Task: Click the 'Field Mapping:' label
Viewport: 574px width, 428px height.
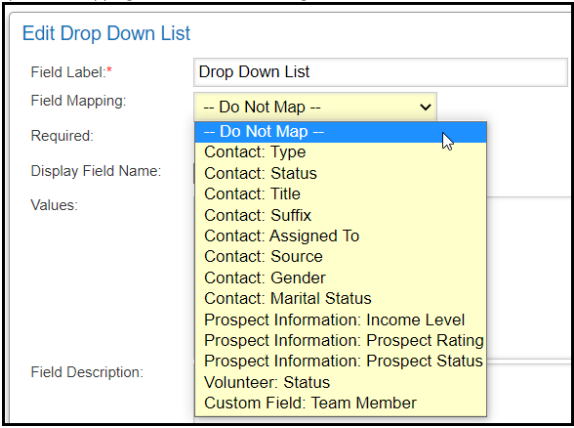Action: pyautogui.click(x=78, y=101)
